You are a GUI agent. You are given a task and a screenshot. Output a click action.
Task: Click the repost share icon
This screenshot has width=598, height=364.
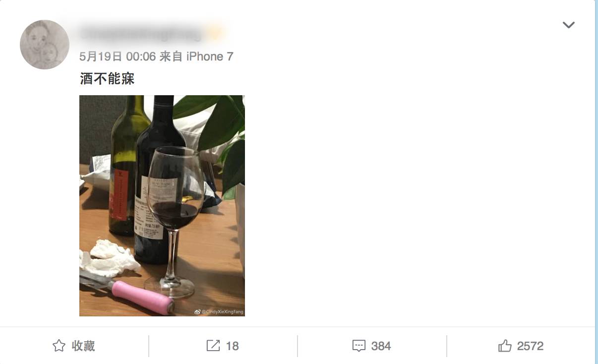213,346
